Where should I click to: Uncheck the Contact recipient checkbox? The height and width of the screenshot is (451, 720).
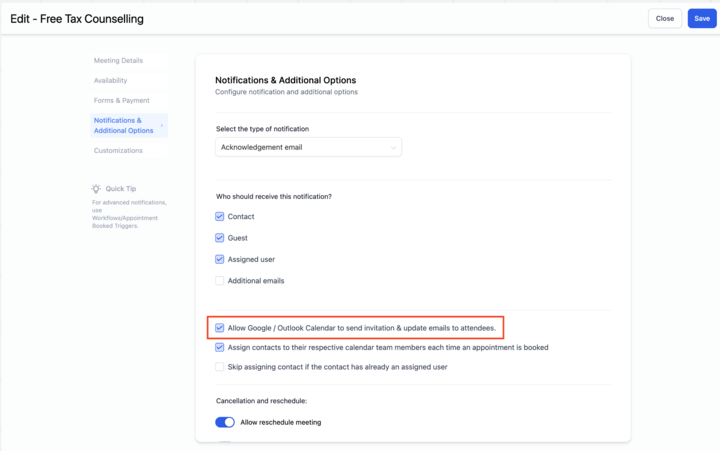click(x=219, y=216)
